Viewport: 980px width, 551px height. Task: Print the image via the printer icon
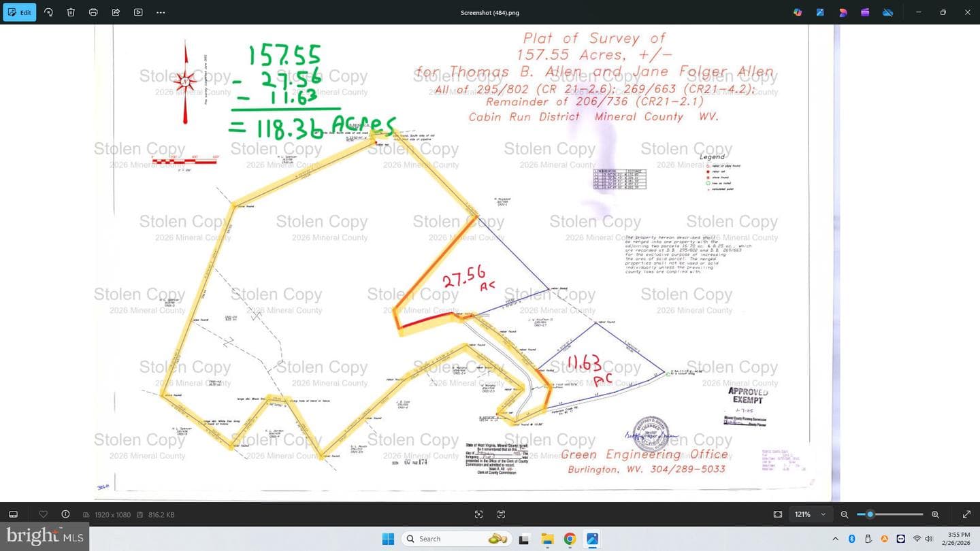click(93, 12)
